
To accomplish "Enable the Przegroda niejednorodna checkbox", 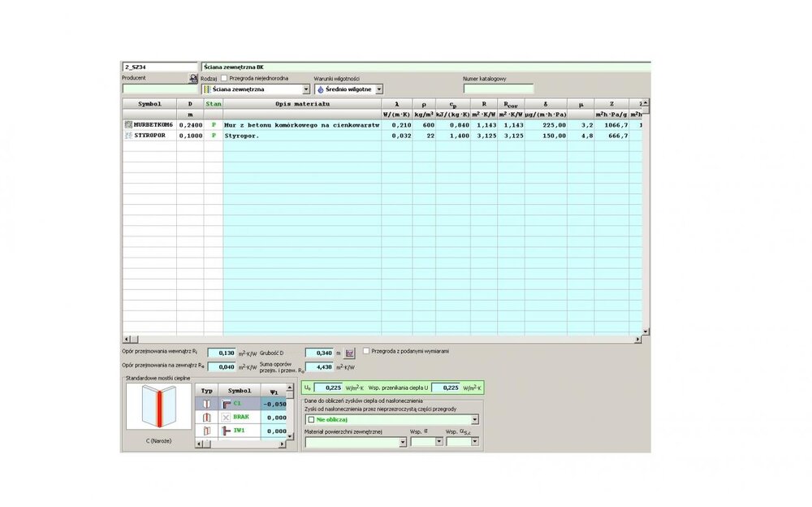I will point(224,78).
